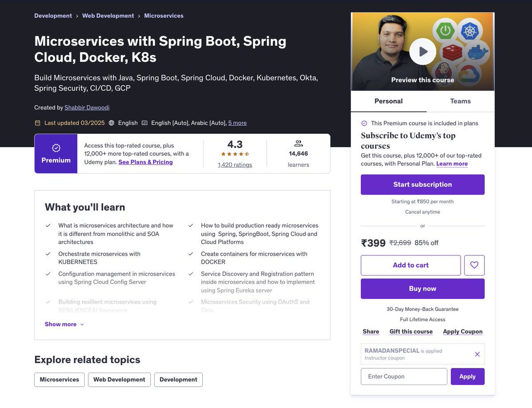Click the Apply coupon button

pyautogui.click(x=467, y=377)
